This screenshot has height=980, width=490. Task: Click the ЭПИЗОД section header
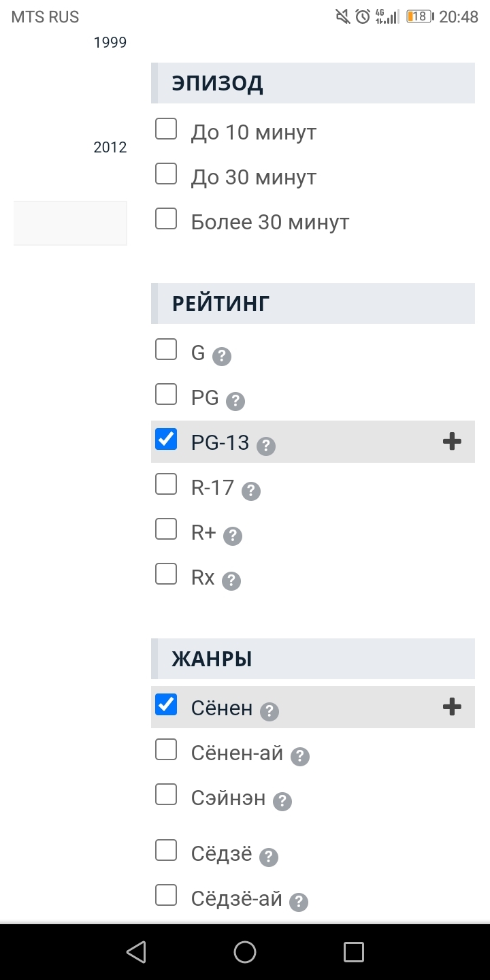(x=313, y=83)
